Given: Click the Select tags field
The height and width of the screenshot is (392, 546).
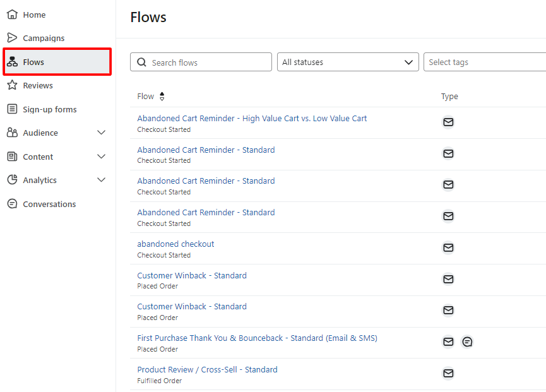Looking at the screenshot, I should tap(485, 62).
